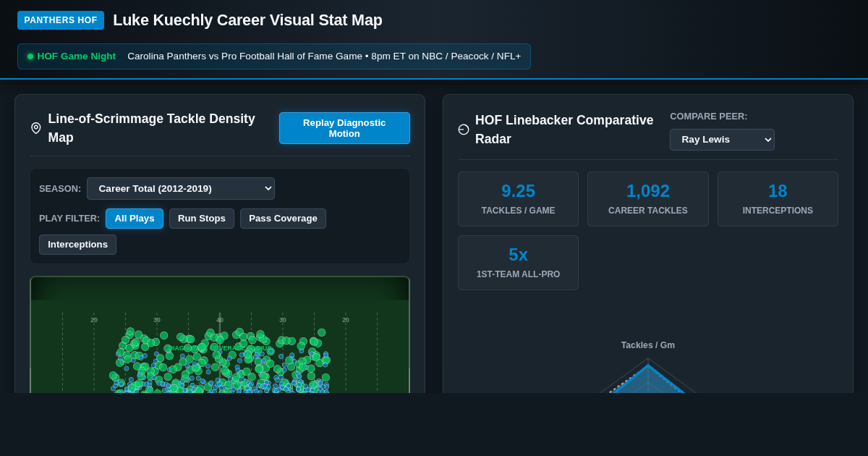Click the green HOF Game Night live dot
The width and height of the screenshot is (868, 456).
(30, 56)
